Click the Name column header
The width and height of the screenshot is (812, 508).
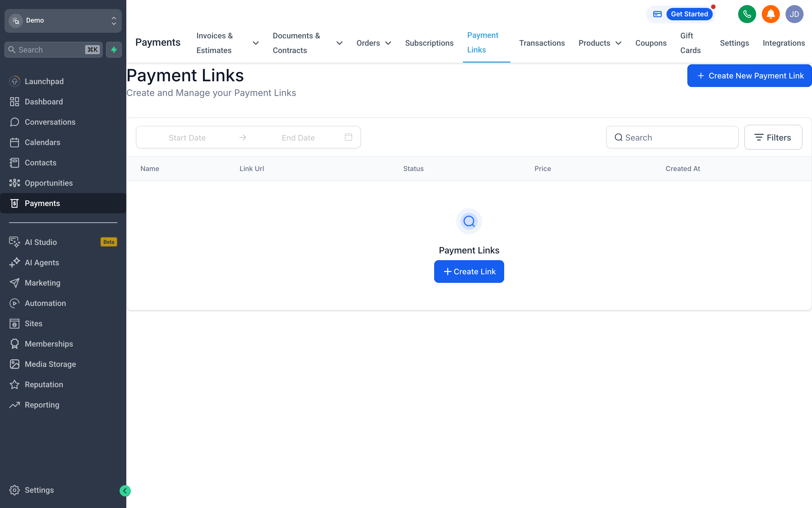pos(150,169)
